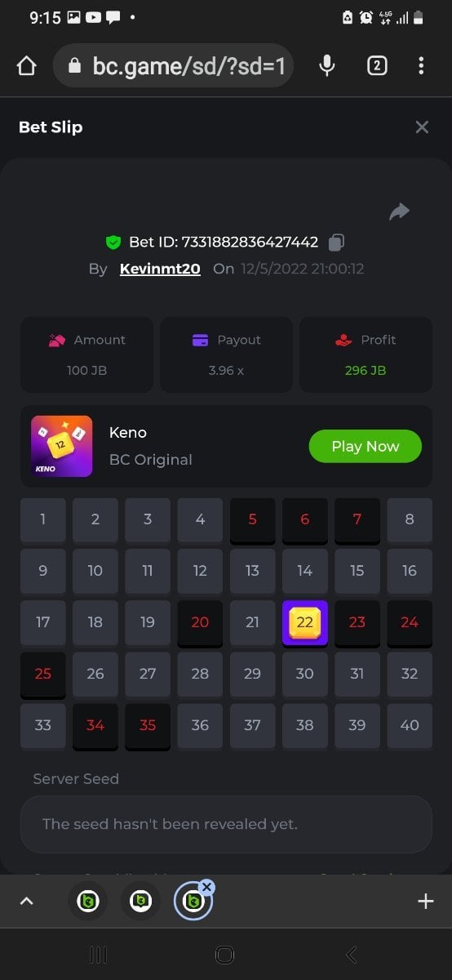Select the Keno game thumbnail
The image size is (452, 980).
click(x=61, y=446)
